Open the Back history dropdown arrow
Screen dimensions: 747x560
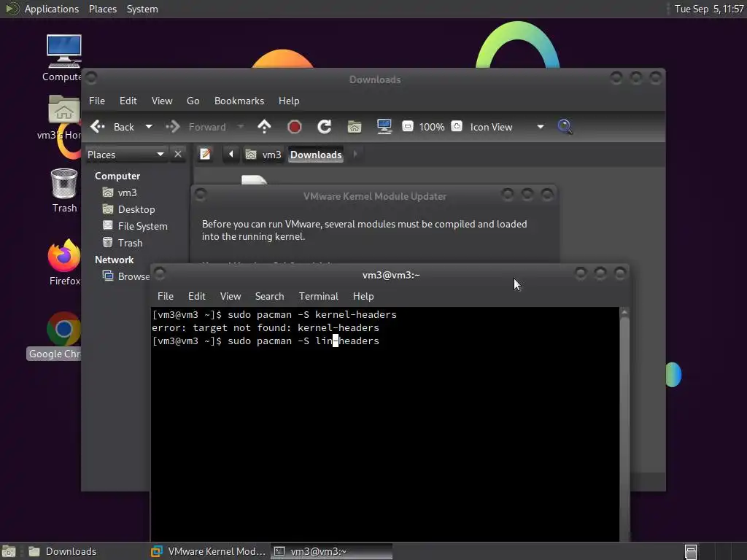point(149,127)
